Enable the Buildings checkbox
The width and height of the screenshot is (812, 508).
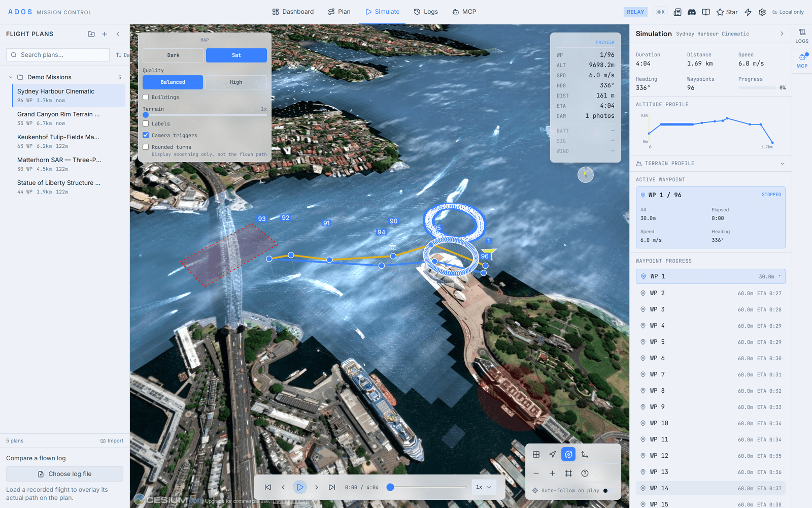tap(146, 97)
